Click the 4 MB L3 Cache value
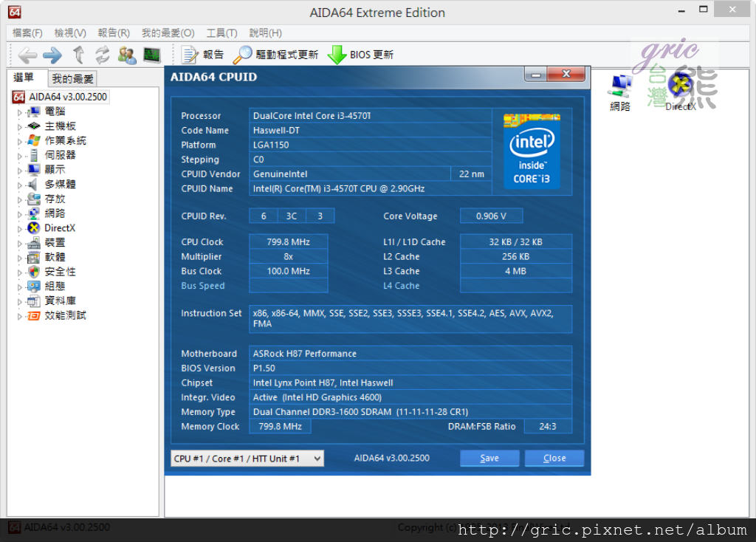The height and width of the screenshot is (542, 756). (x=516, y=271)
